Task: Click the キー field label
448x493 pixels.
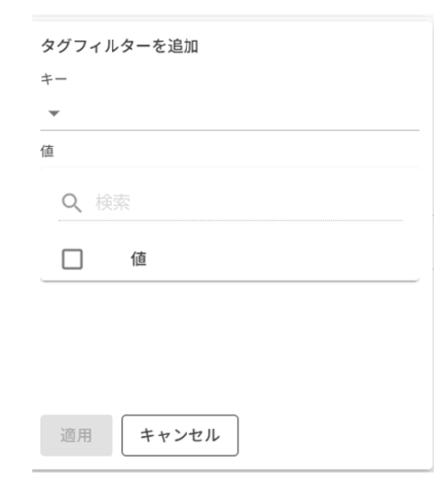Action: click(x=54, y=79)
